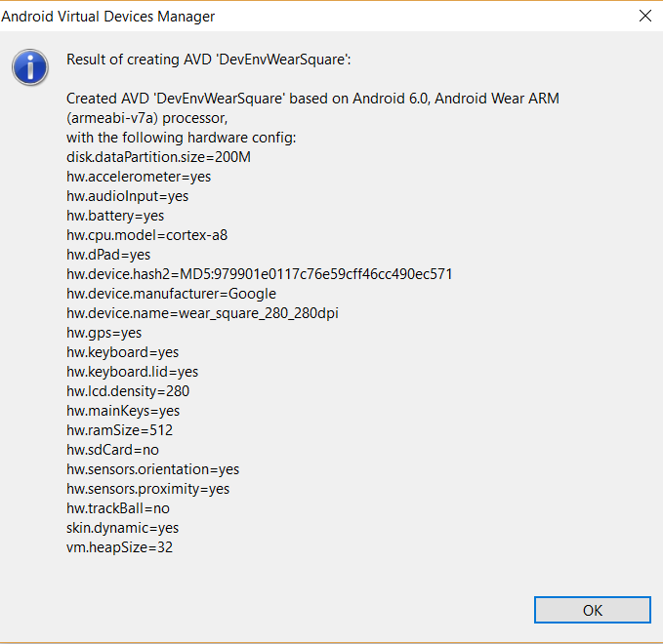Click the 'hw.dPad=yes' line
This screenshot has width=663, height=644.
[108, 255]
